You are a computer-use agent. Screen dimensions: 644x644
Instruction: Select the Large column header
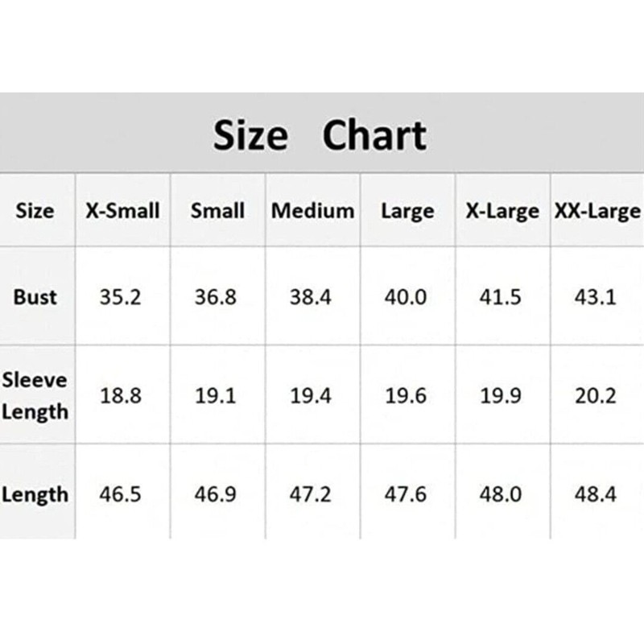407,212
